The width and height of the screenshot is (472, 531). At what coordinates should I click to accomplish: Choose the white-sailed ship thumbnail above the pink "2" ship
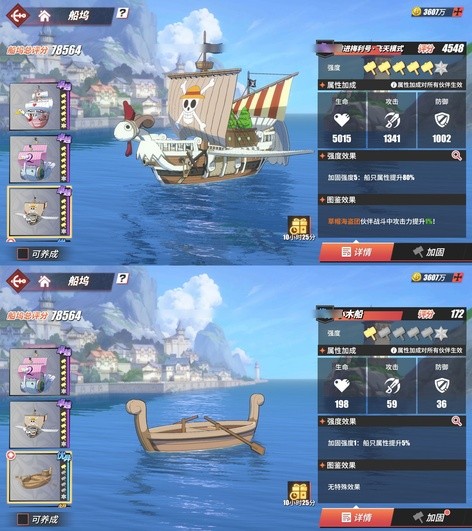tap(39, 106)
